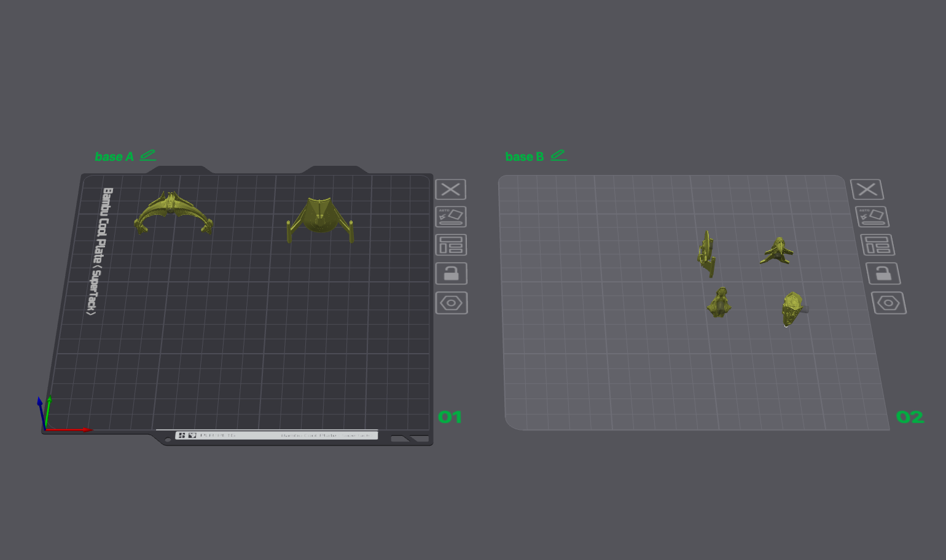The height and width of the screenshot is (560, 946).
Task: Select plate number 01 label
Action: 450,418
